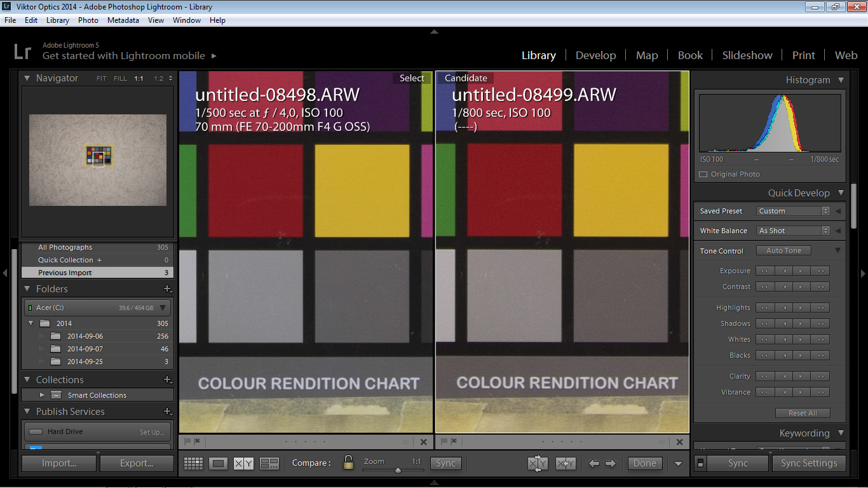Click the Auto Tone button
The height and width of the screenshot is (488, 868).
[x=783, y=250]
